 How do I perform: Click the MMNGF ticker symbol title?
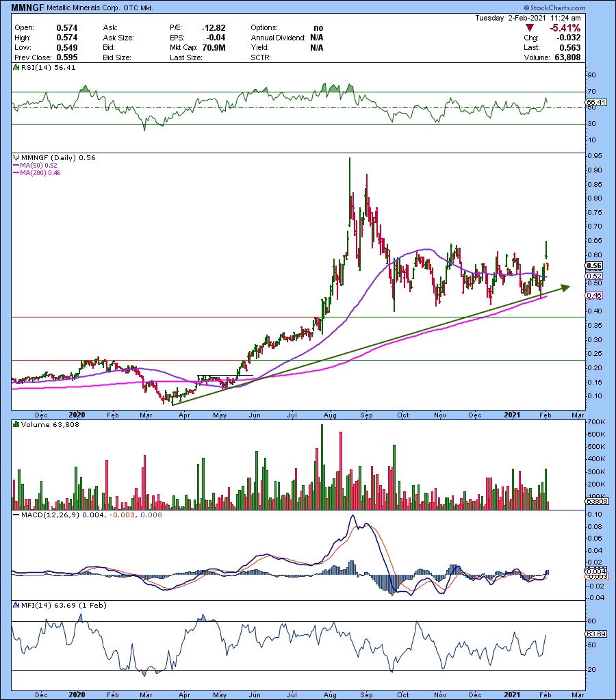27,8
